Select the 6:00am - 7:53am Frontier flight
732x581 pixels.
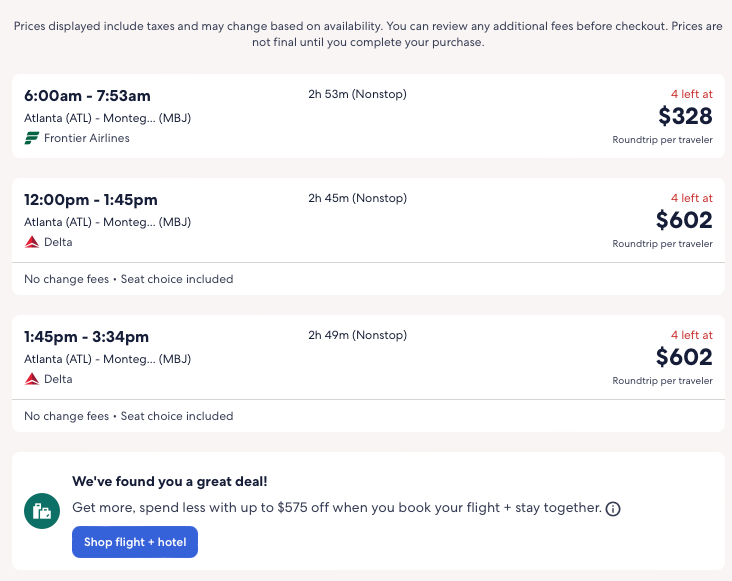(87, 96)
